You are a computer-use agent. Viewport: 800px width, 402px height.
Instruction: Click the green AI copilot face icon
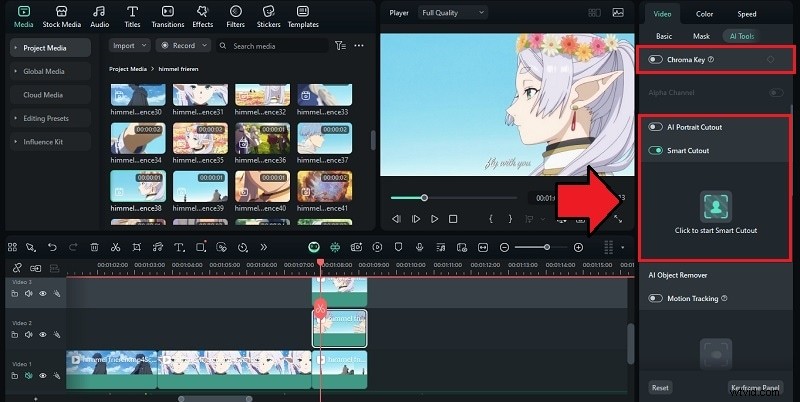pyautogui.click(x=314, y=247)
